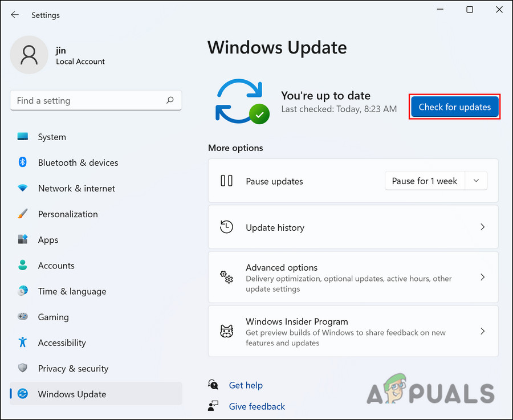
Task: Click the Update history label
Action: (x=275, y=227)
